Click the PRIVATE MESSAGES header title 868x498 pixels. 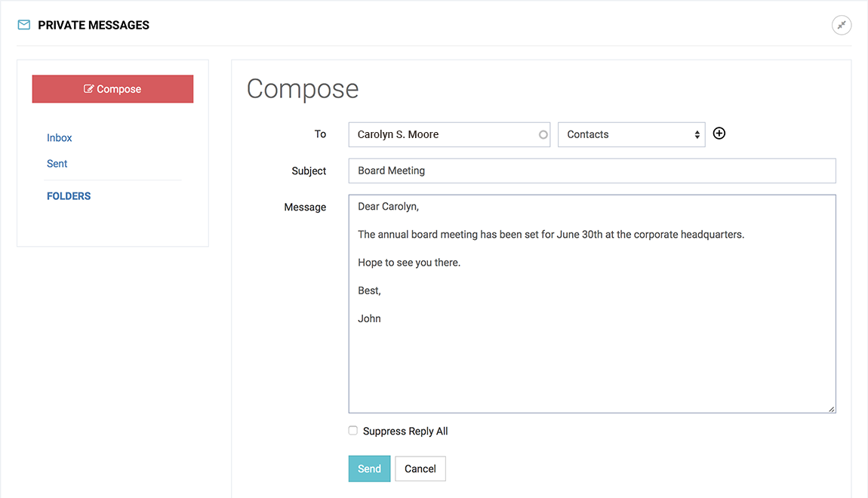tap(94, 25)
